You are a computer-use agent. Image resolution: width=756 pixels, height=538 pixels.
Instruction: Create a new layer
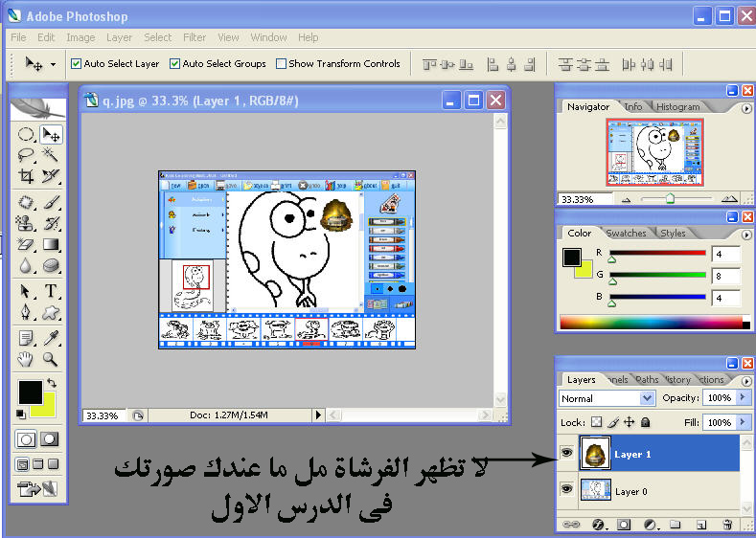tap(701, 525)
